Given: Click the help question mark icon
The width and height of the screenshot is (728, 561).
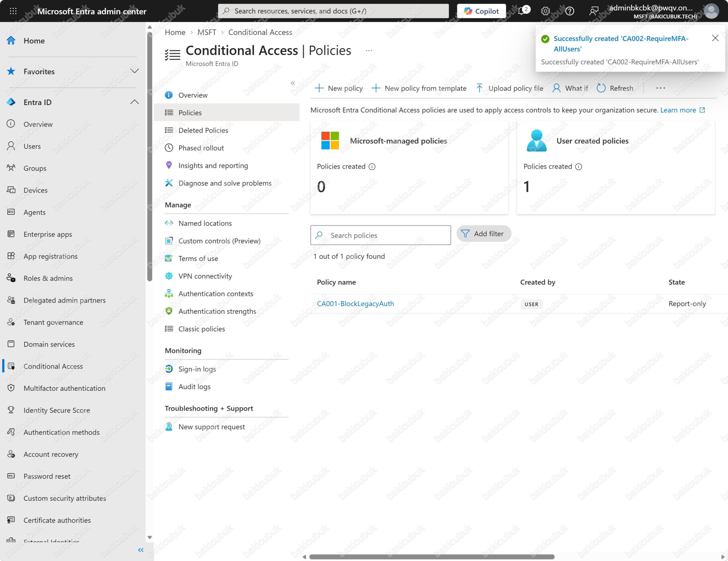Looking at the screenshot, I should [x=570, y=11].
